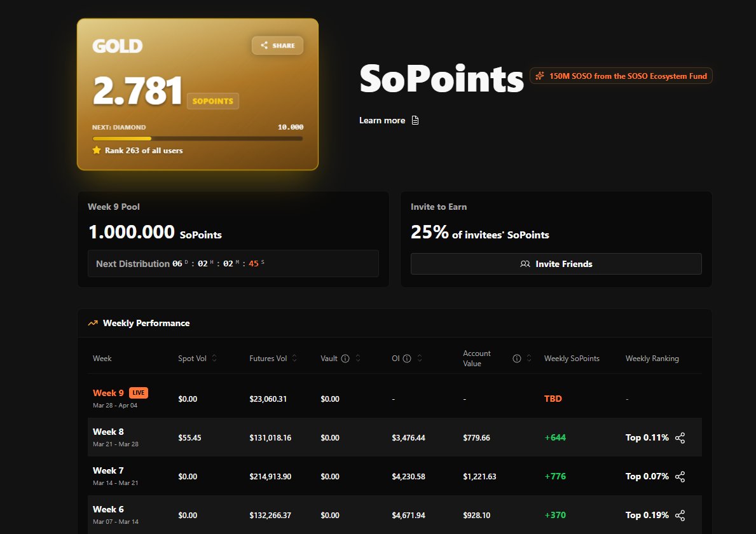Click the 10.000 diamond threshold value
The width and height of the screenshot is (756, 534).
coord(290,127)
